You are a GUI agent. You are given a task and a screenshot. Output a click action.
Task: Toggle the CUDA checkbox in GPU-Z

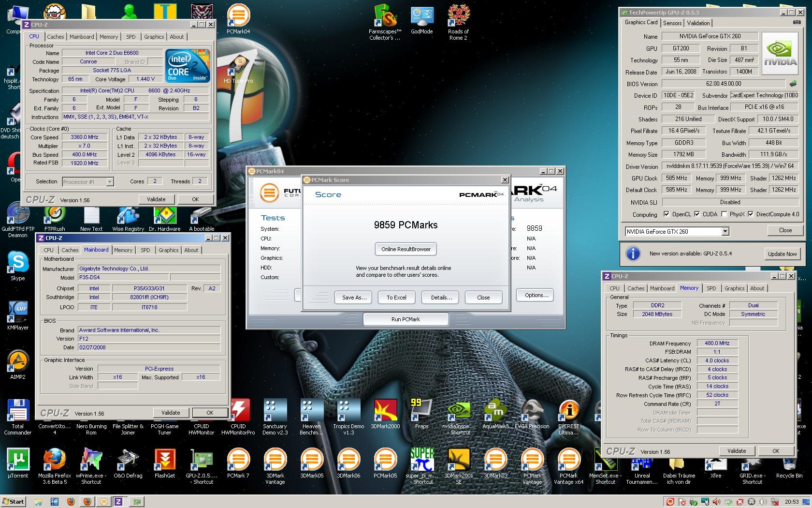[x=697, y=214]
